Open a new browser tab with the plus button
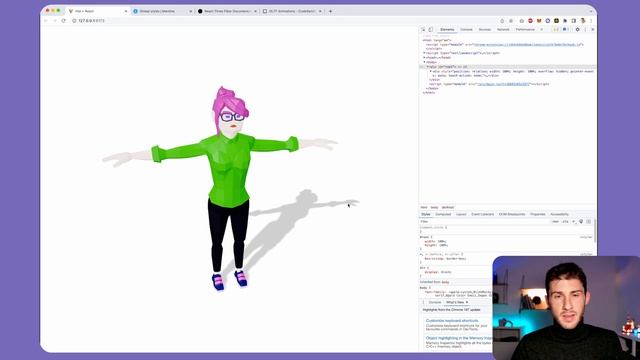The width and height of the screenshot is (640, 360). tap(330, 11)
